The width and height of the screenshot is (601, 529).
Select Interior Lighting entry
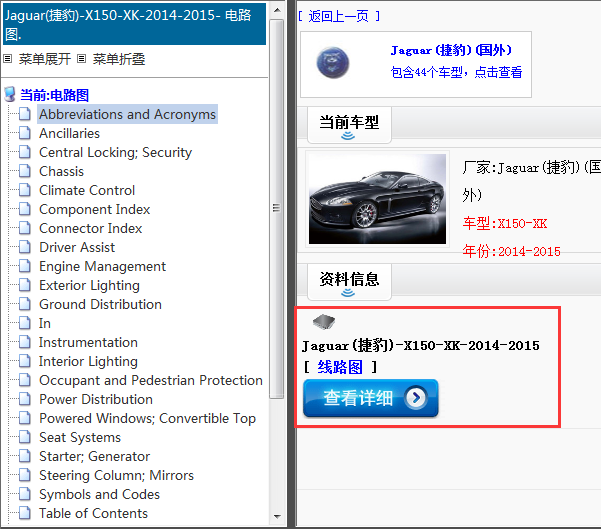click(x=88, y=361)
